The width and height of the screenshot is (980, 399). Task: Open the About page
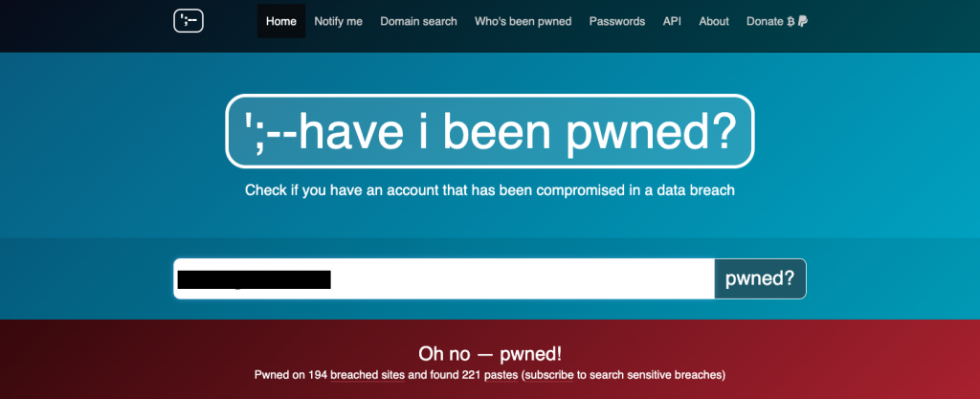click(714, 21)
